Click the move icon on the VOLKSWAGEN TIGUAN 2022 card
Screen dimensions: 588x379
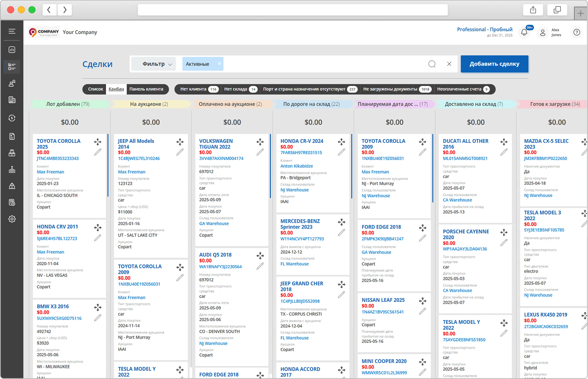(x=260, y=142)
